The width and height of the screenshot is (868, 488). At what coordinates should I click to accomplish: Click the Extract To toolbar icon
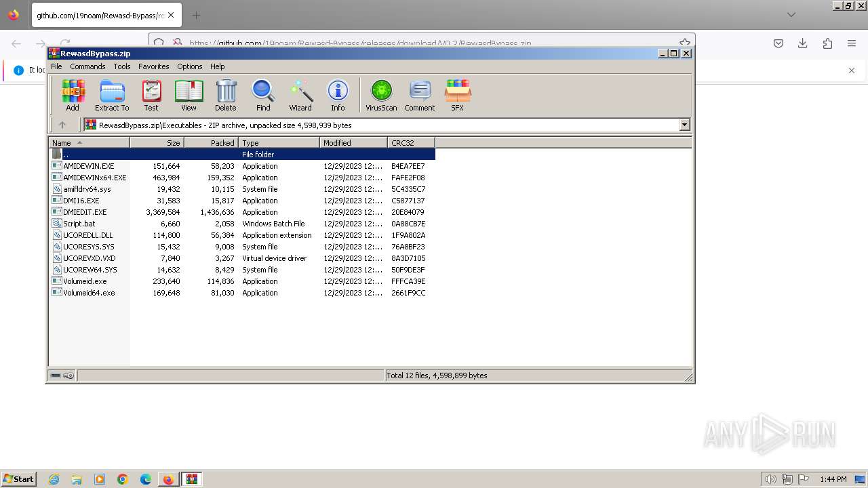pos(112,95)
